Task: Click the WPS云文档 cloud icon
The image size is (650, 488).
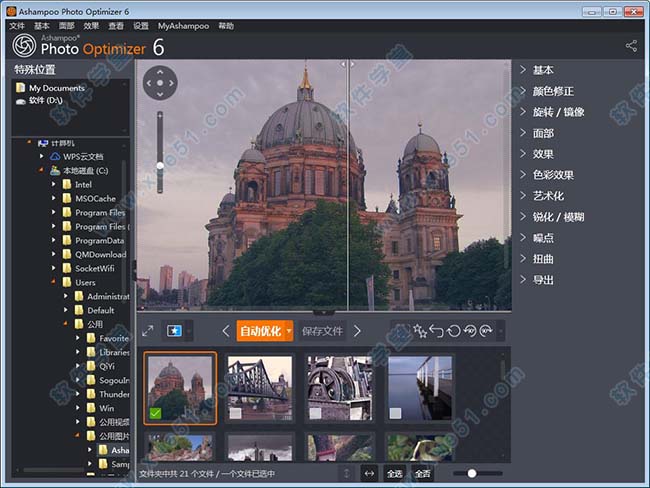Action: pos(55,156)
